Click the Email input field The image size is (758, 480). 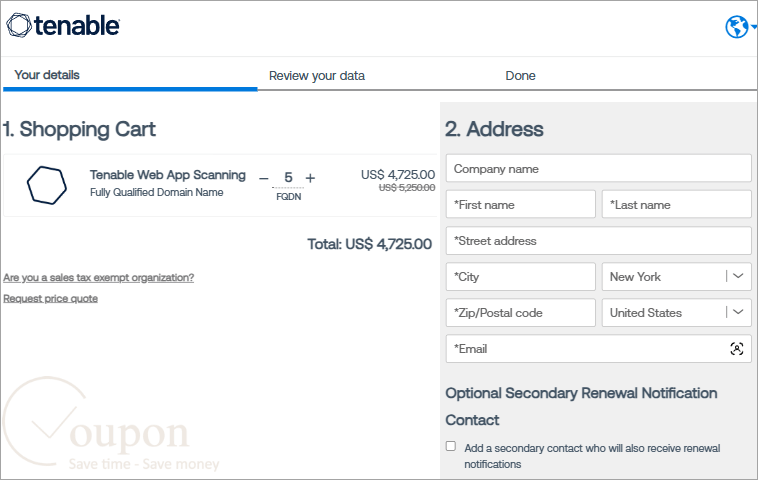598,349
